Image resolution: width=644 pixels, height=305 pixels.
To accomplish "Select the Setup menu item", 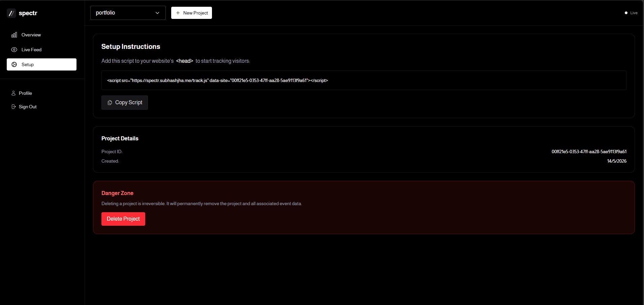I will pyautogui.click(x=41, y=64).
